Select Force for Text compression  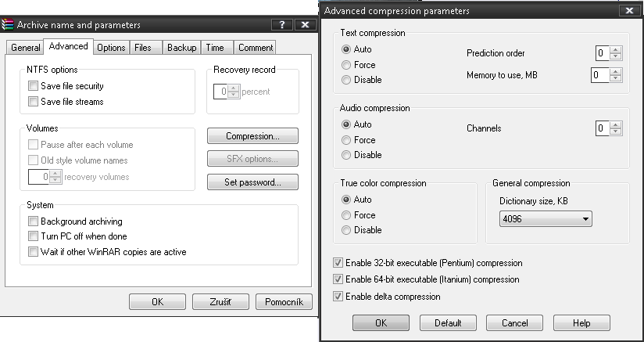coord(346,64)
